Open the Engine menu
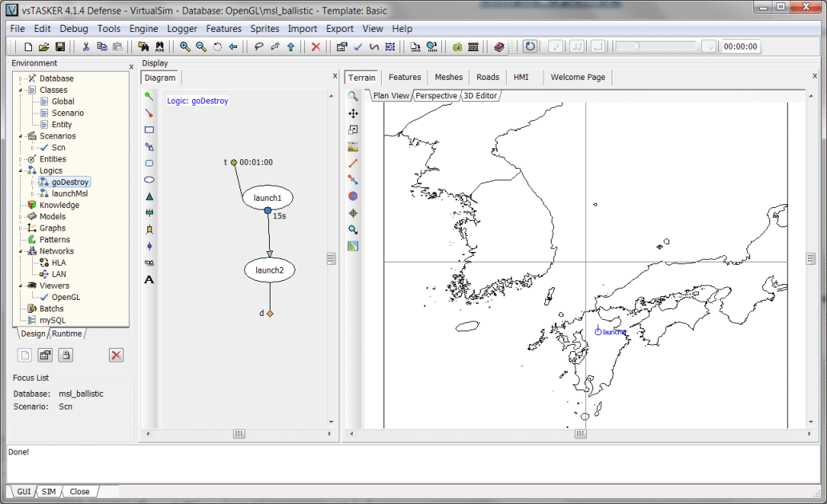This screenshot has width=827, height=504. pyautogui.click(x=143, y=29)
